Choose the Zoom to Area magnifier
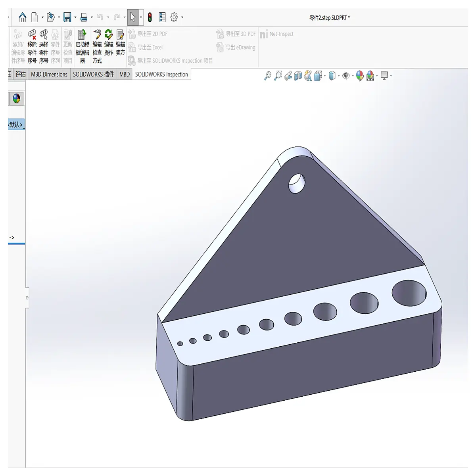The width and height of the screenshot is (476, 476). [278, 75]
